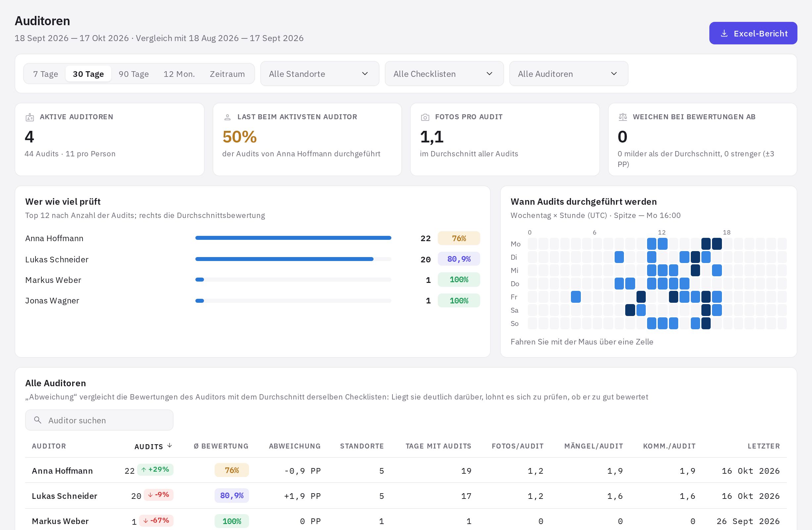Click Anna Hoffmann name in table row
Image resolution: width=812 pixels, height=530 pixels.
62,471
